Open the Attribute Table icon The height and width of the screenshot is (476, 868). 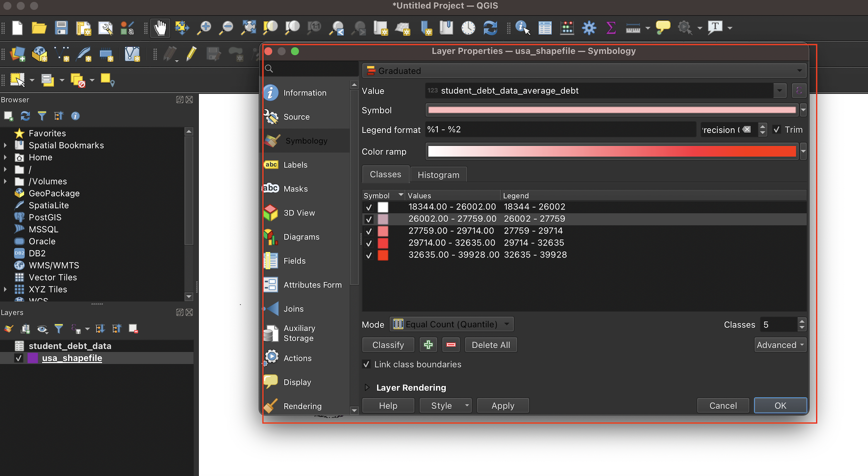pos(545,28)
